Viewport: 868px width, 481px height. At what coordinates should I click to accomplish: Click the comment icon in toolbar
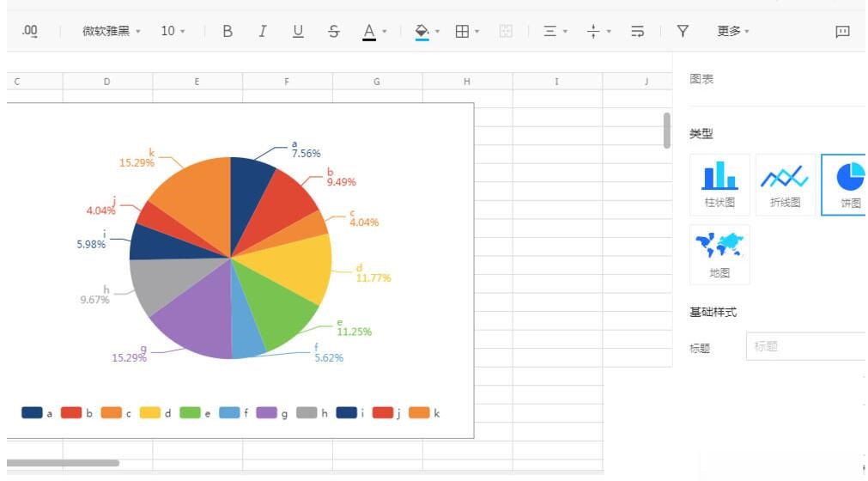842,32
